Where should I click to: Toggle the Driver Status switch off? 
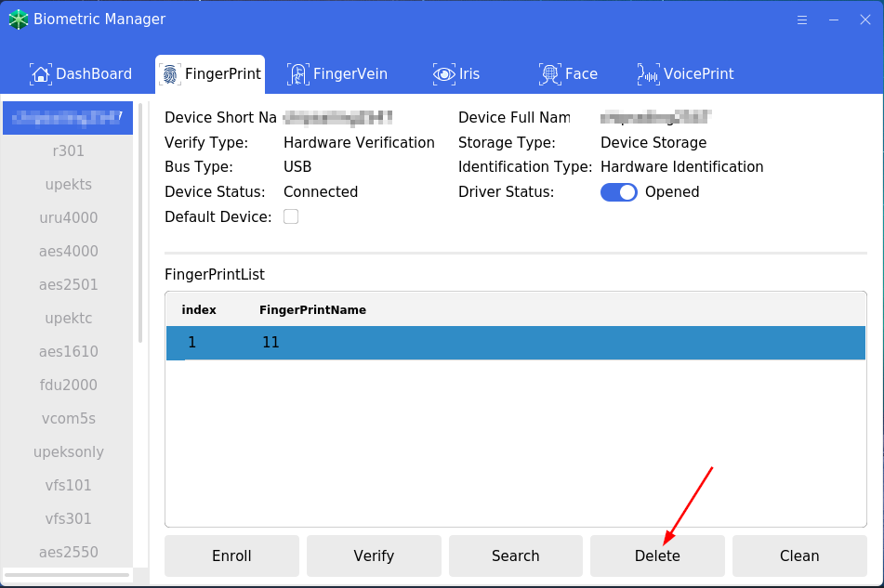(618, 192)
